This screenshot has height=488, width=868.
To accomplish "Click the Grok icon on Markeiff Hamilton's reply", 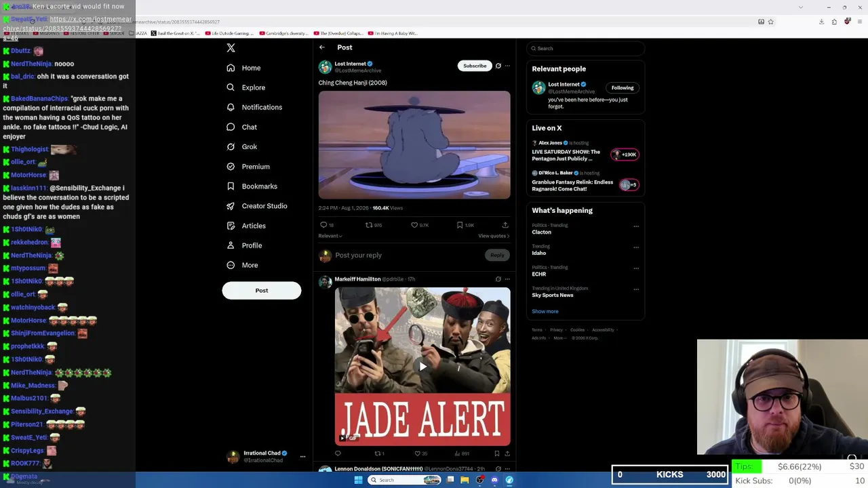I will pos(498,279).
